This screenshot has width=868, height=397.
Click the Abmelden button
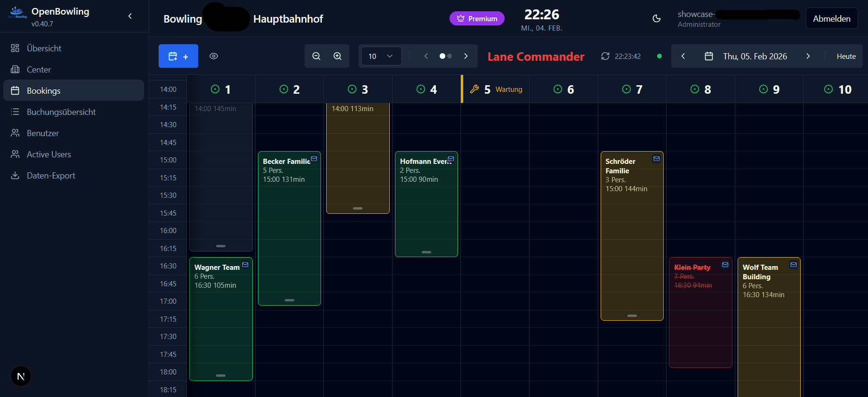(x=832, y=18)
